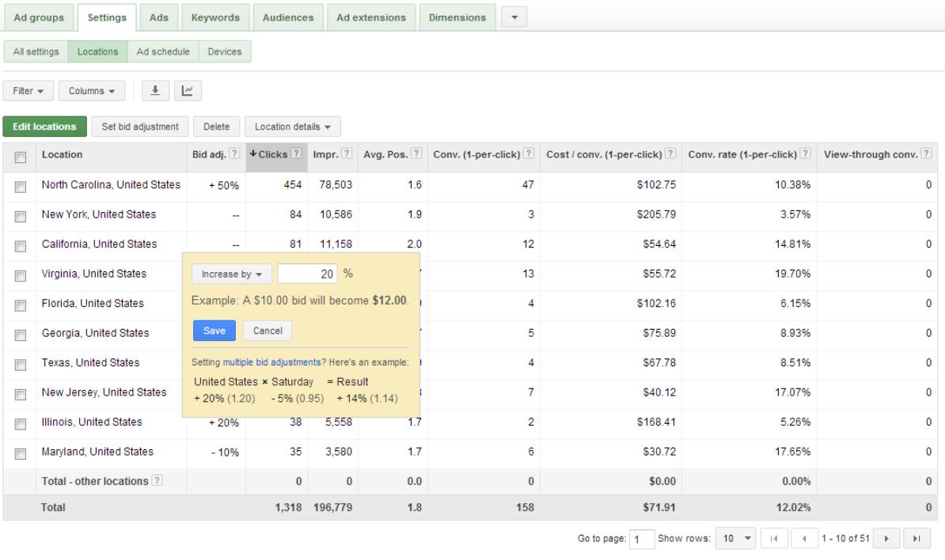The width and height of the screenshot is (945, 560).
Task: Cancel the bid adjustment popup
Action: [268, 331]
